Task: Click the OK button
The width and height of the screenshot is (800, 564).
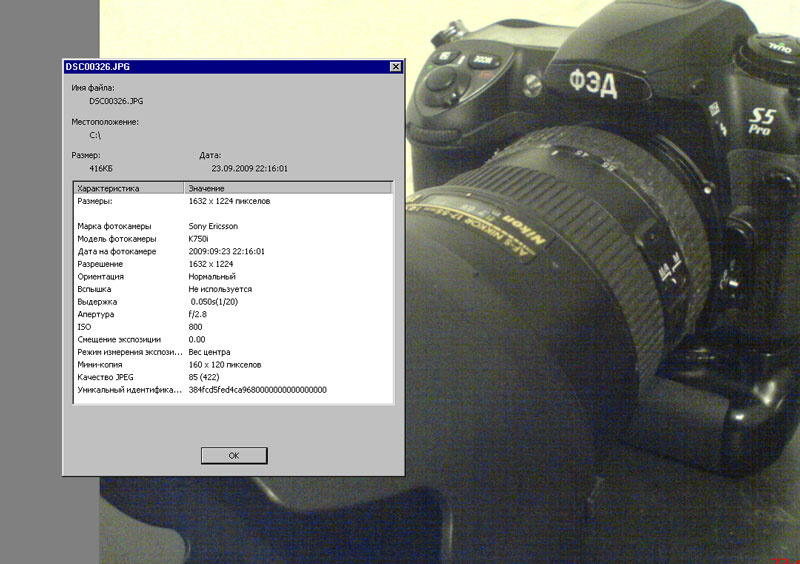Action: coord(234,455)
